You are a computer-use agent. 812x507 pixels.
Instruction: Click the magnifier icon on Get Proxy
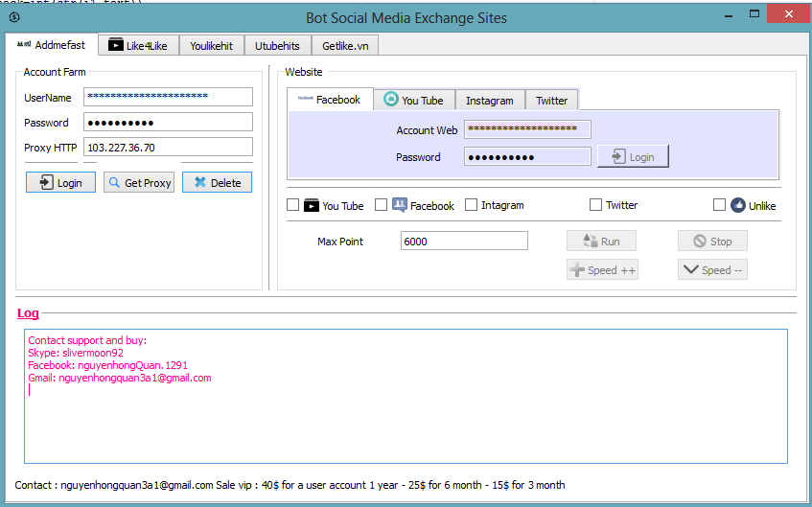pyautogui.click(x=114, y=182)
